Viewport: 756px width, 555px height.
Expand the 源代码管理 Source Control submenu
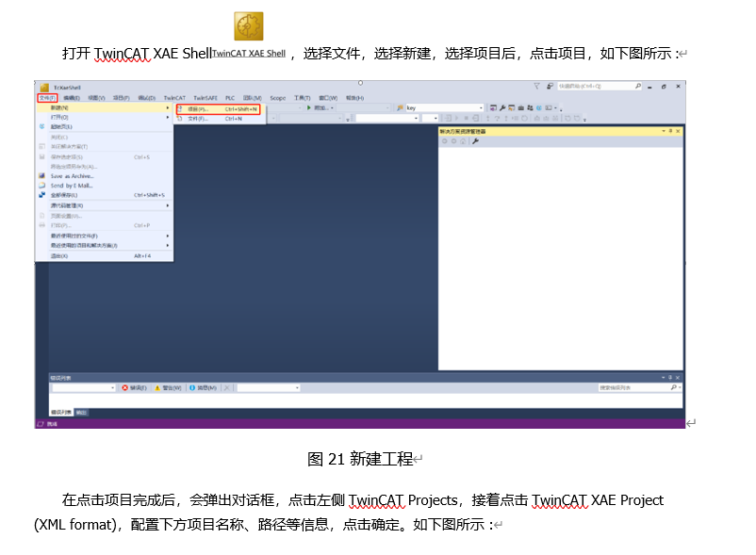tap(105, 205)
